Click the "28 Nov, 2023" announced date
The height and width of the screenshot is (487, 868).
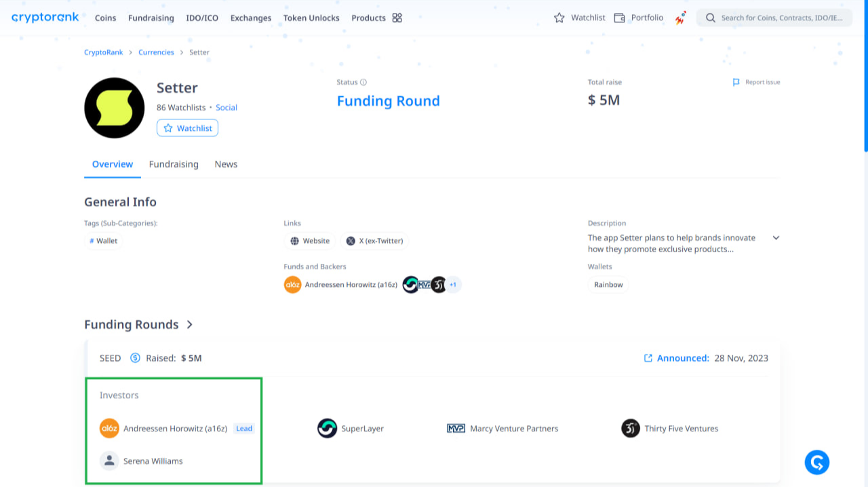[x=741, y=358]
